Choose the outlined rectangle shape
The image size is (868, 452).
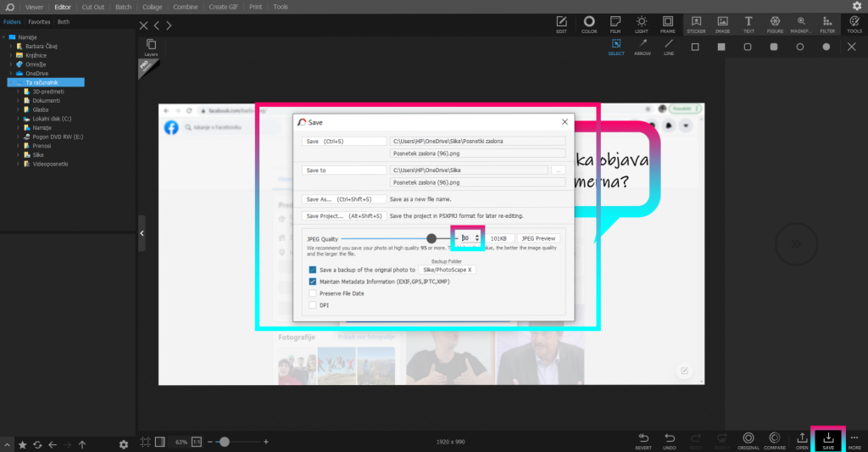[695, 47]
